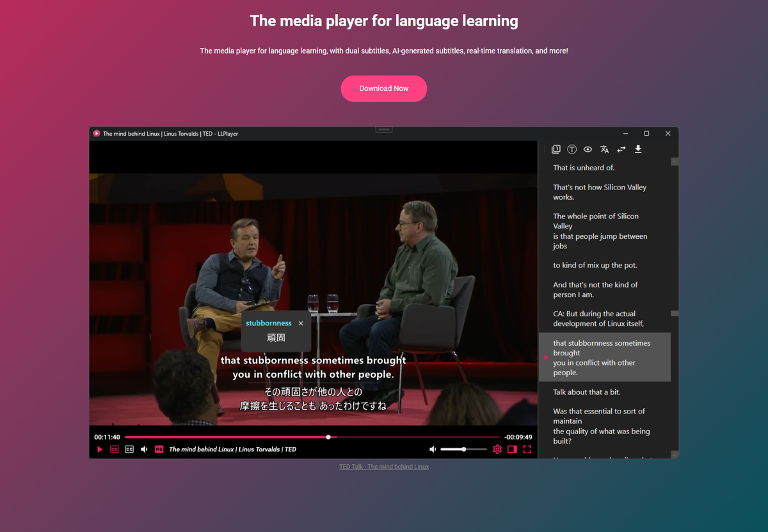Click the word stubbornness in the popup

269,323
